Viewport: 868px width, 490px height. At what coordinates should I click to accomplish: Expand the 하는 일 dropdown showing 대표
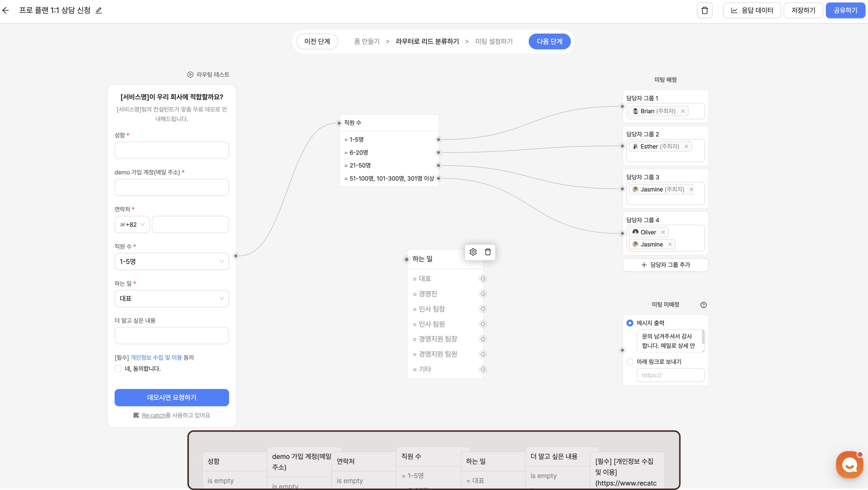pyautogui.click(x=171, y=298)
